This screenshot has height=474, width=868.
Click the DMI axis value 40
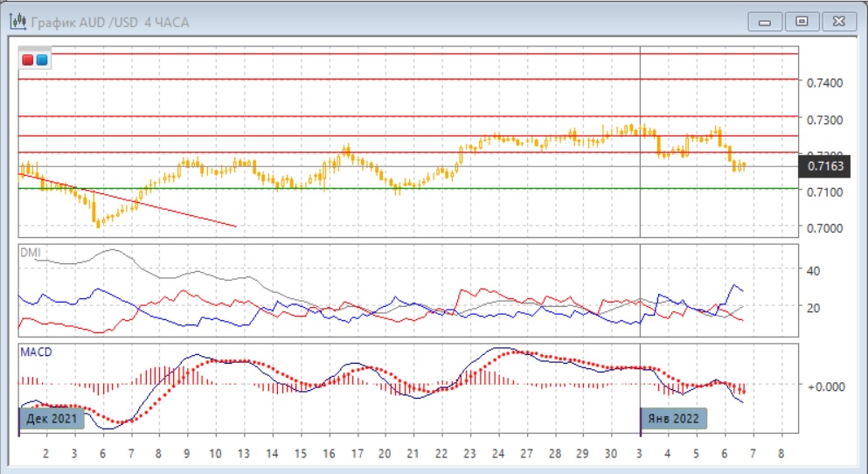pos(813,271)
